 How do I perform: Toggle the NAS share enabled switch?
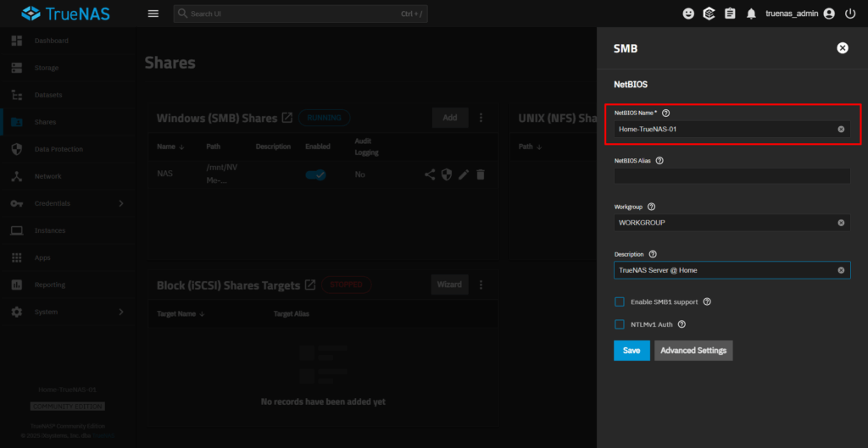316,174
